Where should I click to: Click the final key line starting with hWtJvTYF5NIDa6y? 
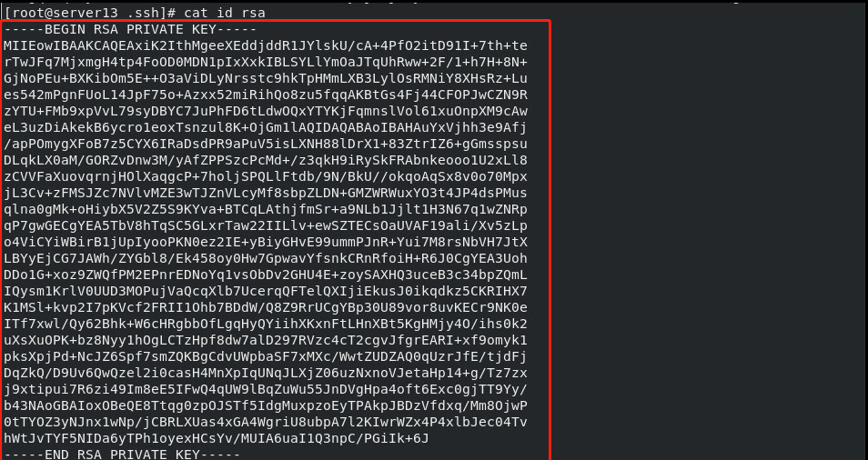[x=216, y=438]
